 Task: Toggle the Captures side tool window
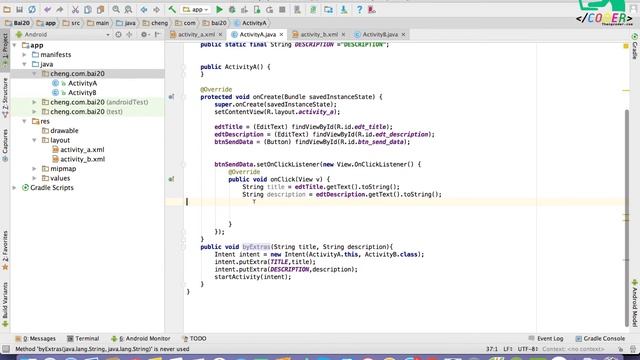pos(5,145)
